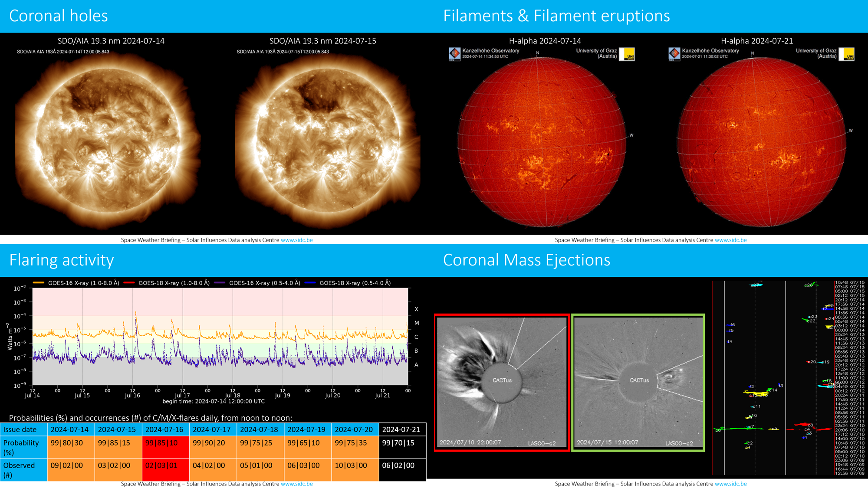This screenshot has height=488, width=868.
Task: Select the SDO/AIA 19.3 nm 2024-07-15 sun image
Action: click(x=327, y=141)
